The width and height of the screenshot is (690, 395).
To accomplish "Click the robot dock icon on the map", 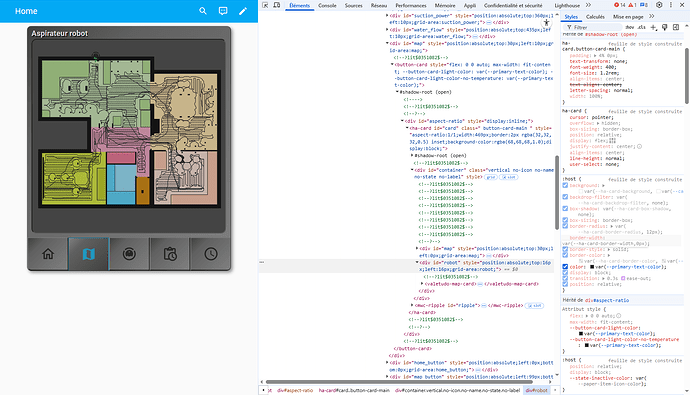I will coord(95,56).
